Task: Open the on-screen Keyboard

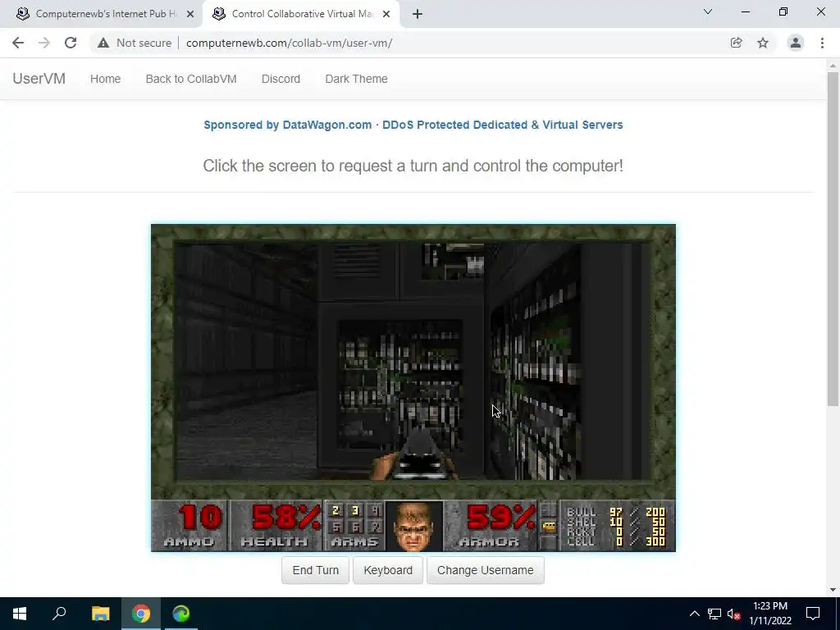Action: coord(388,570)
